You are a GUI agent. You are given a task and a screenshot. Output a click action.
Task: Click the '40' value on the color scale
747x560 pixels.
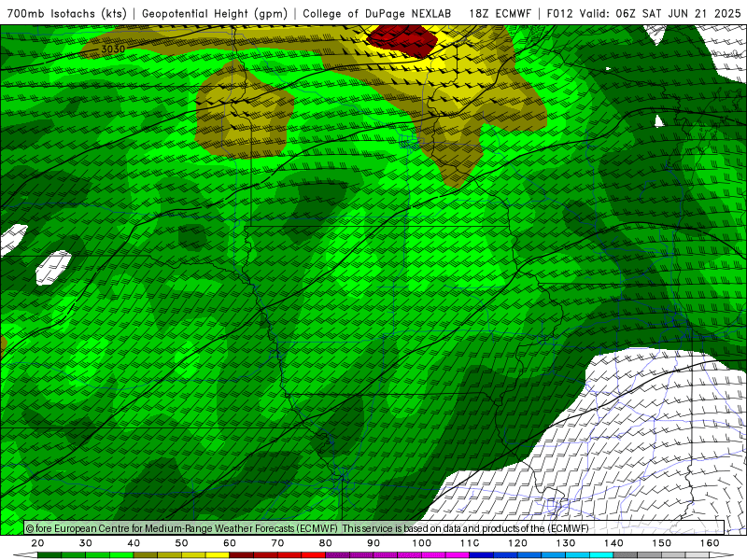click(x=134, y=543)
